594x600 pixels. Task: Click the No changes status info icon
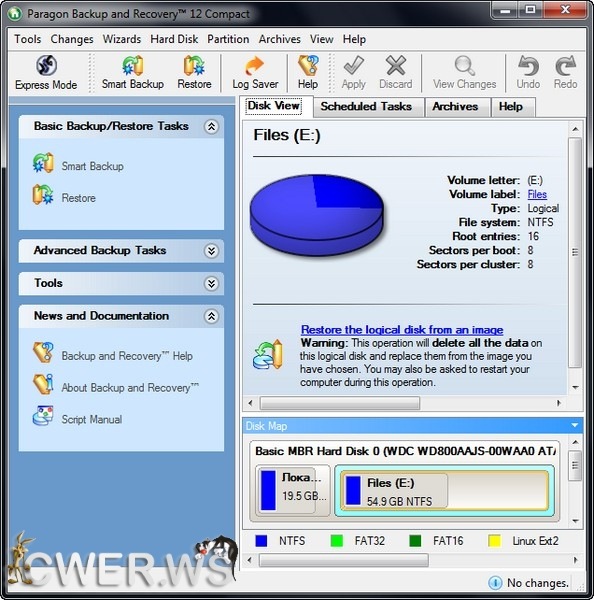coord(495,582)
